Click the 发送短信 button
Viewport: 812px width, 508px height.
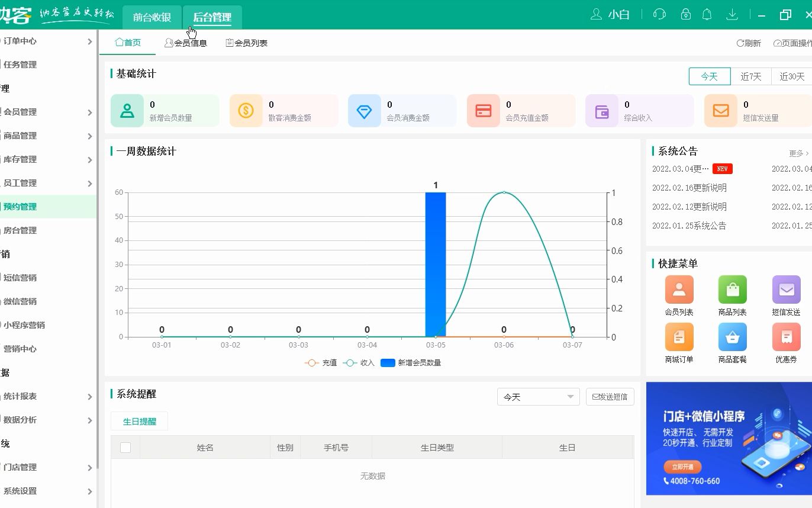610,397
